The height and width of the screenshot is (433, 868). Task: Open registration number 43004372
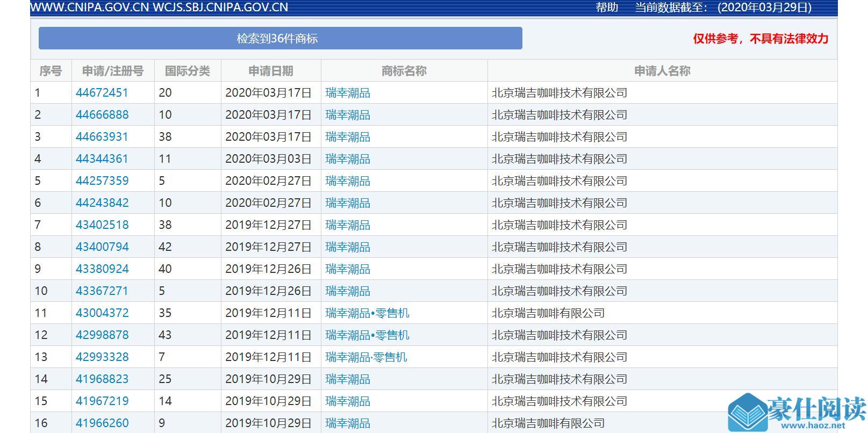coord(102,313)
